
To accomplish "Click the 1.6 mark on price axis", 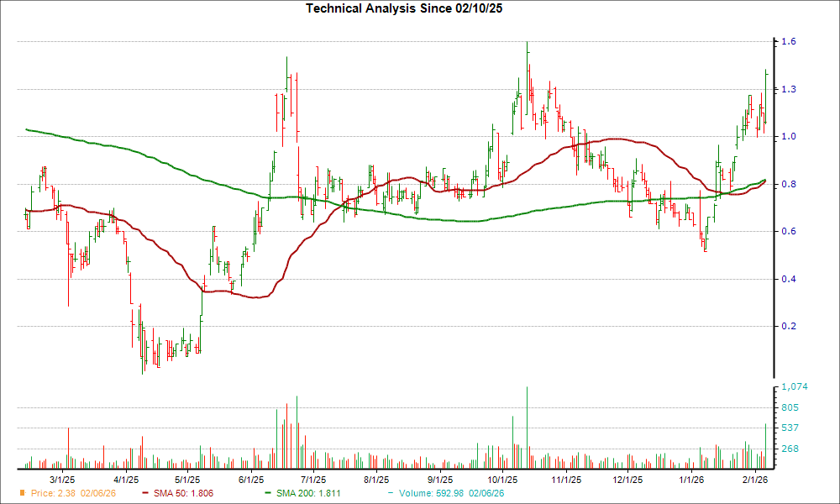I will click(787, 39).
